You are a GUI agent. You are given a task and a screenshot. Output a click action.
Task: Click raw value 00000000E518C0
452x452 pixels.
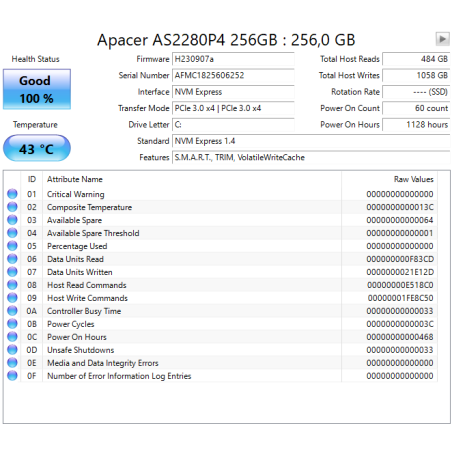pos(400,285)
